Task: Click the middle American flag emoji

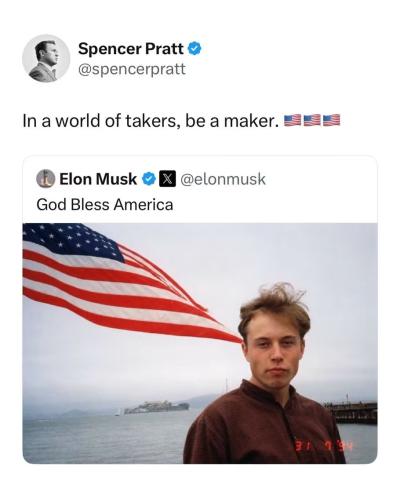Action: tap(312, 120)
